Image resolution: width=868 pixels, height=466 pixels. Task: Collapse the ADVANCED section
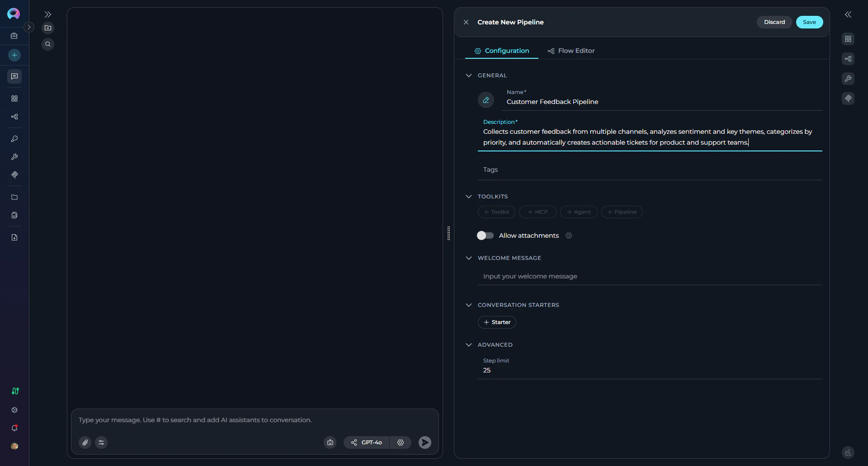469,345
